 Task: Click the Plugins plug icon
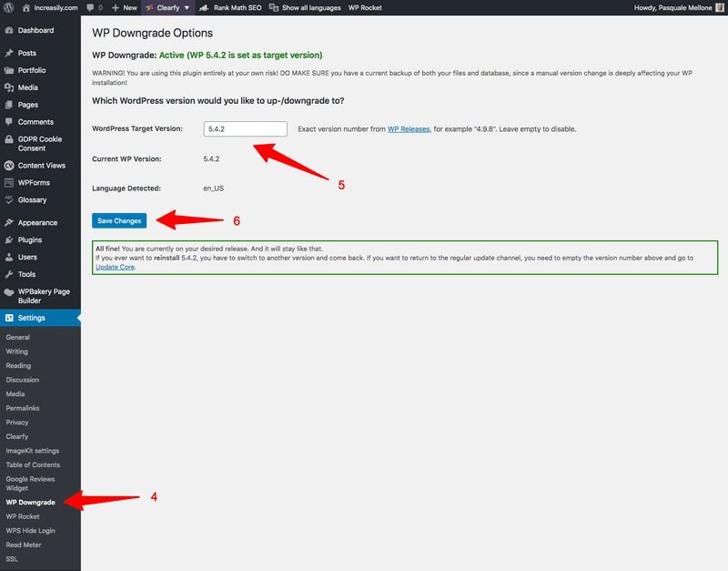click(x=9, y=240)
